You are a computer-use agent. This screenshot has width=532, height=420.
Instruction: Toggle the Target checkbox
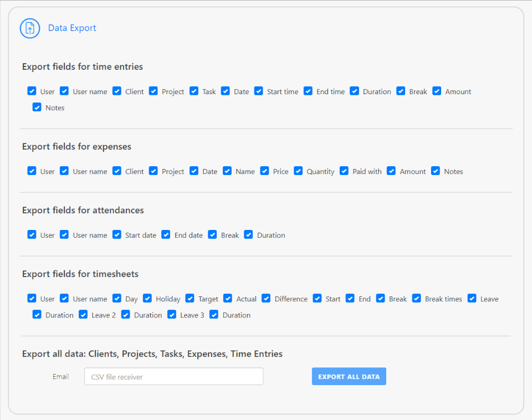190,298
